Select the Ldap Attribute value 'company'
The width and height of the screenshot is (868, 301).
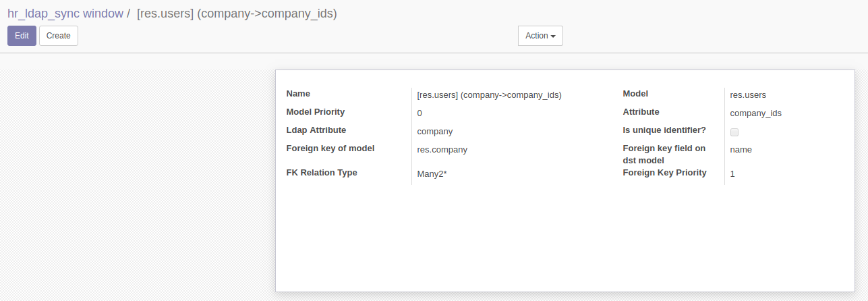(x=435, y=132)
